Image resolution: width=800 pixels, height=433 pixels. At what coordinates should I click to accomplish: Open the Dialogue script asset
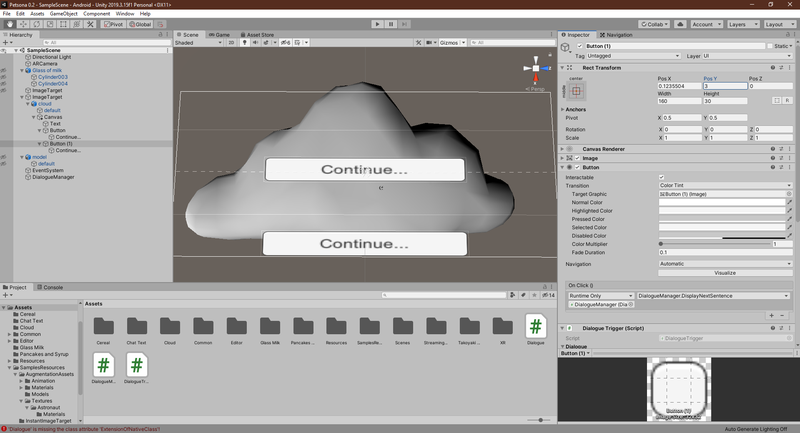[535, 329]
